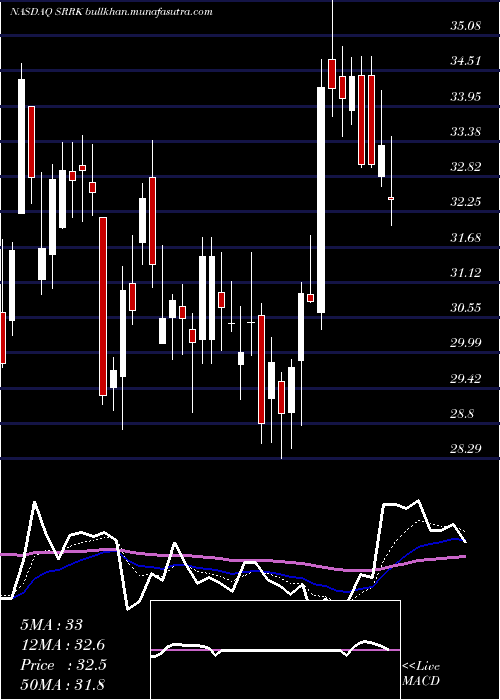Click the Price : 32.5 readout

tap(63, 664)
